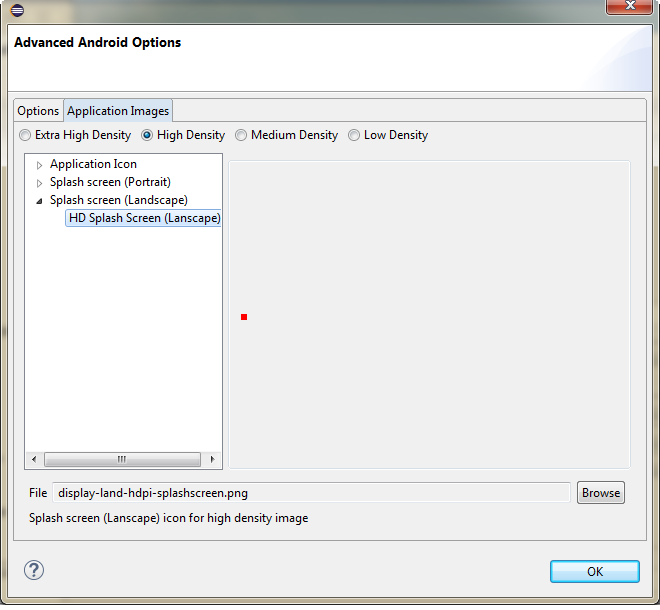Expand the Splash screen (Portrait) node

40,183
